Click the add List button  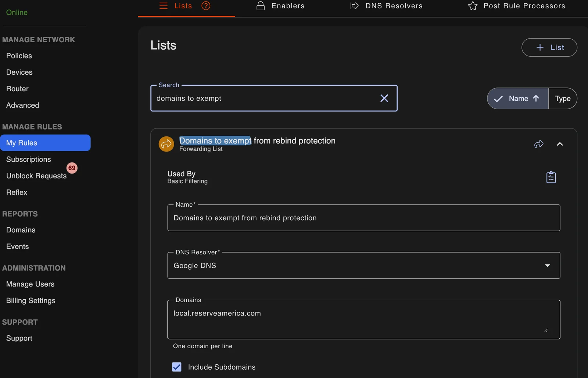coord(549,47)
